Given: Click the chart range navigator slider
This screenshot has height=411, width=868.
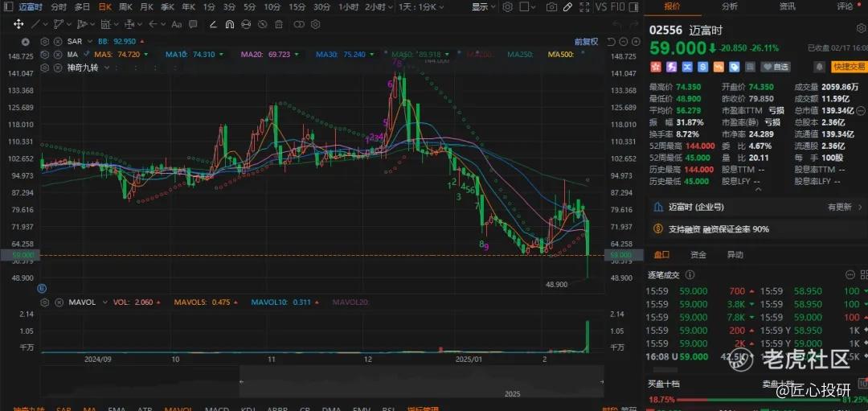Looking at the screenshot, I should tap(421, 381).
